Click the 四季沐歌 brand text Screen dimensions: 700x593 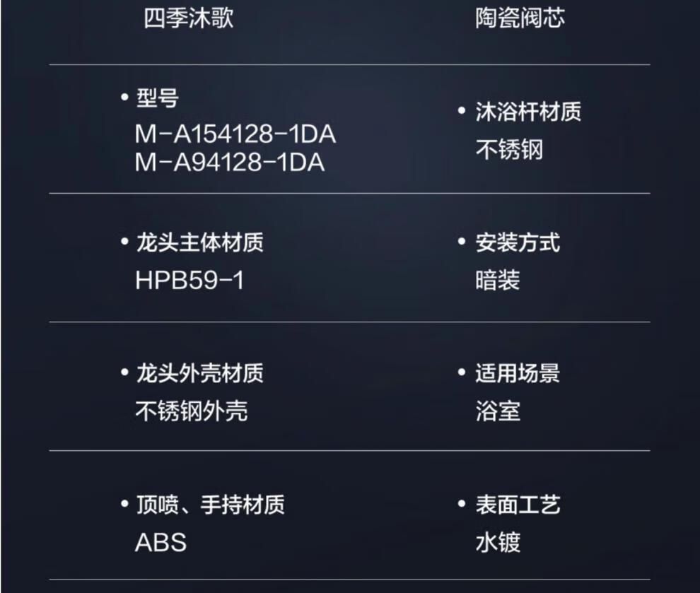(188, 18)
